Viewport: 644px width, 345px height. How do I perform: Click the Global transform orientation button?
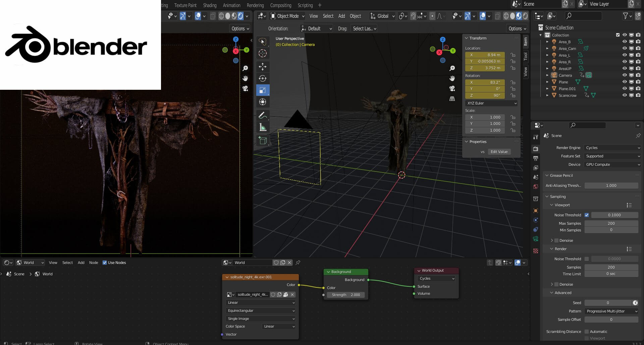point(382,16)
